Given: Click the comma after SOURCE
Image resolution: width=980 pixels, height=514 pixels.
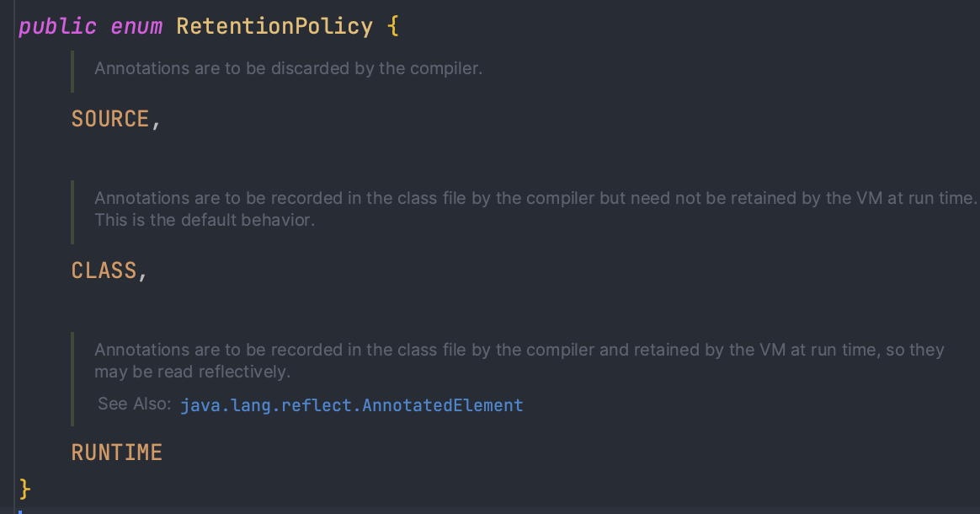Looking at the screenshot, I should [x=156, y=122].
